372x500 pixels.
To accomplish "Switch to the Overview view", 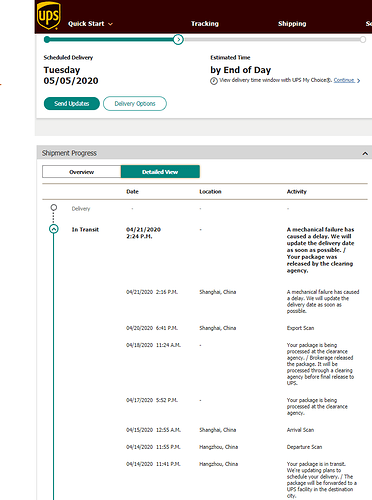I will [81, 172].
